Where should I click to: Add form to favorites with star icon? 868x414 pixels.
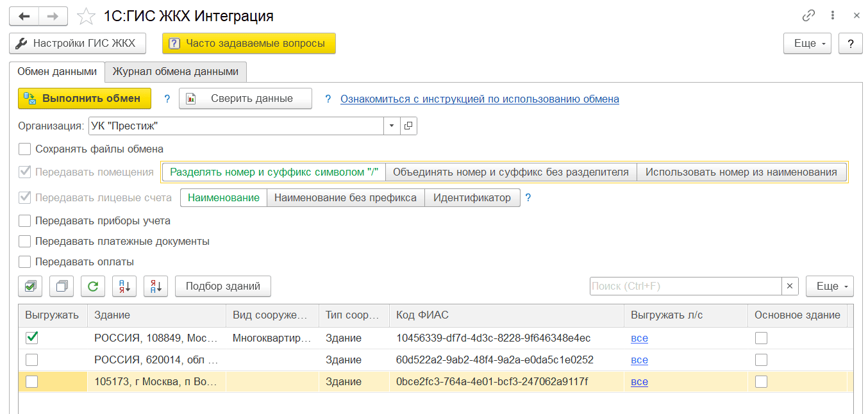click(86, 16)
